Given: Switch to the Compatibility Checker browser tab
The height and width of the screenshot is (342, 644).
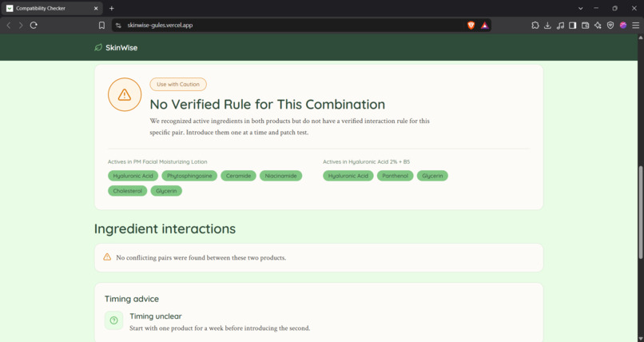Looking at the screenshot, I should pyautogui.click(x=51, y=8).
